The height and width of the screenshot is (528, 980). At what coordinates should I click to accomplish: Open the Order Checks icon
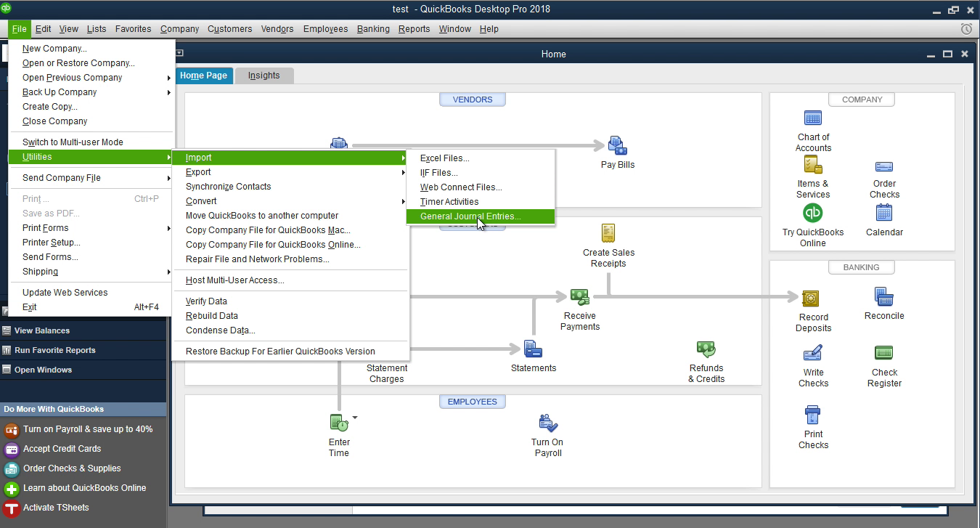tap(883, 166)
